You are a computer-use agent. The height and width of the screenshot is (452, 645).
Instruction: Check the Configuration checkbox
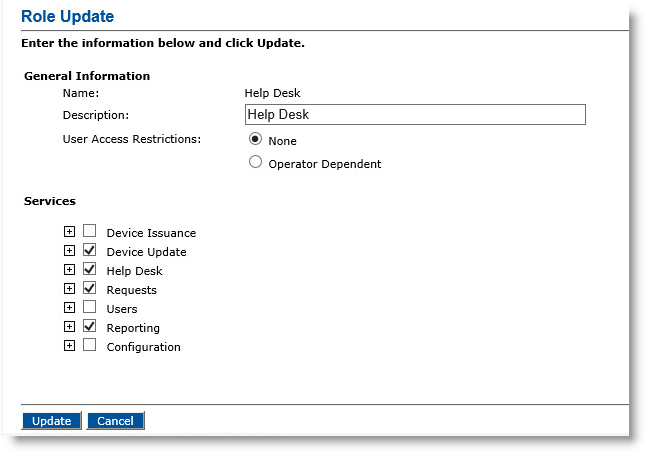tap(90, 344)
